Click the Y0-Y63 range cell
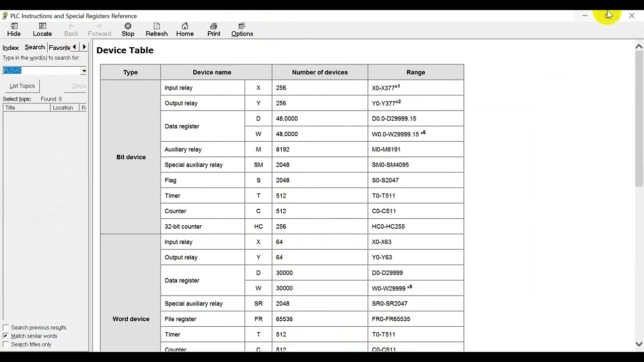 (x=416, y=257)
